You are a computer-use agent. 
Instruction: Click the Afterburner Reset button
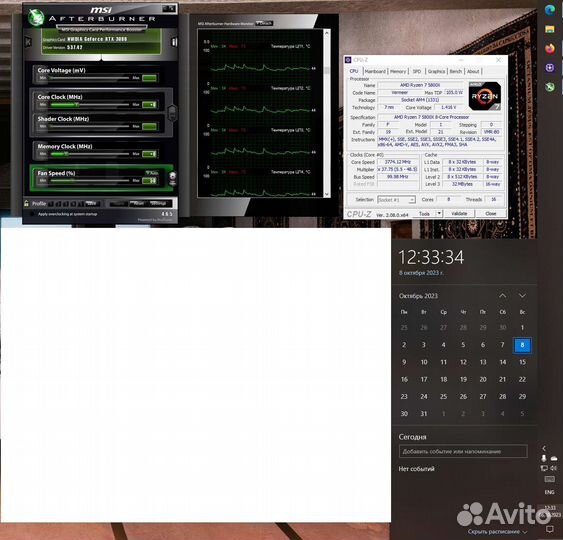click(137, 204)
